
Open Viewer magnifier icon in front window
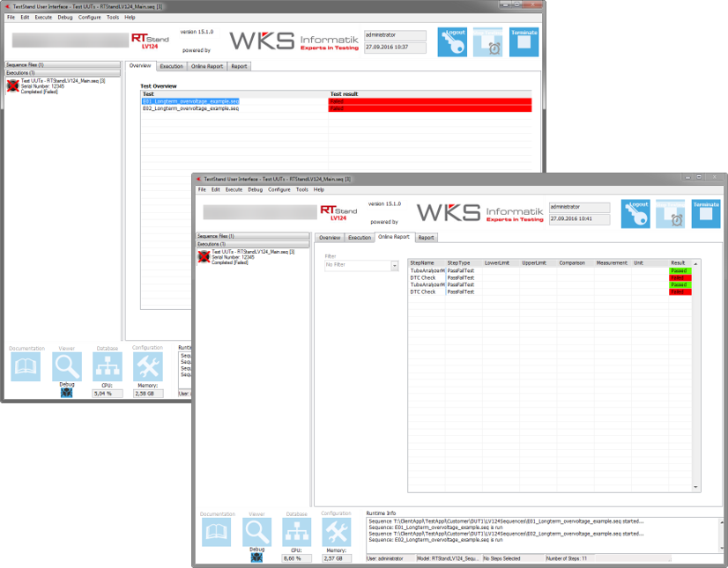click(256, 532)
